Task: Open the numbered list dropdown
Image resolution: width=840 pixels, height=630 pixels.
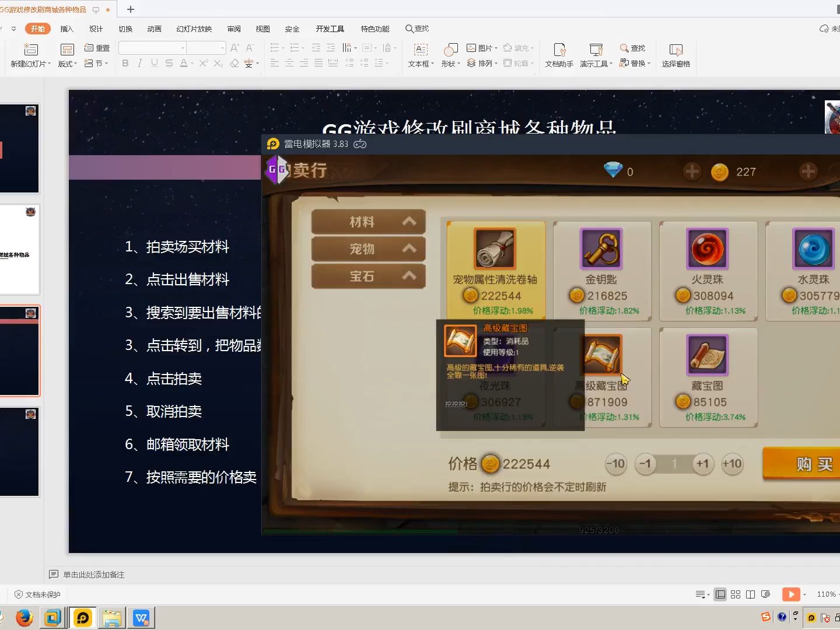Action: click(297, 48)
